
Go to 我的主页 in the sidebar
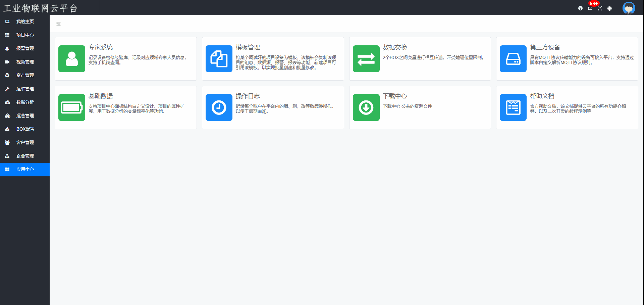point(25,21)
